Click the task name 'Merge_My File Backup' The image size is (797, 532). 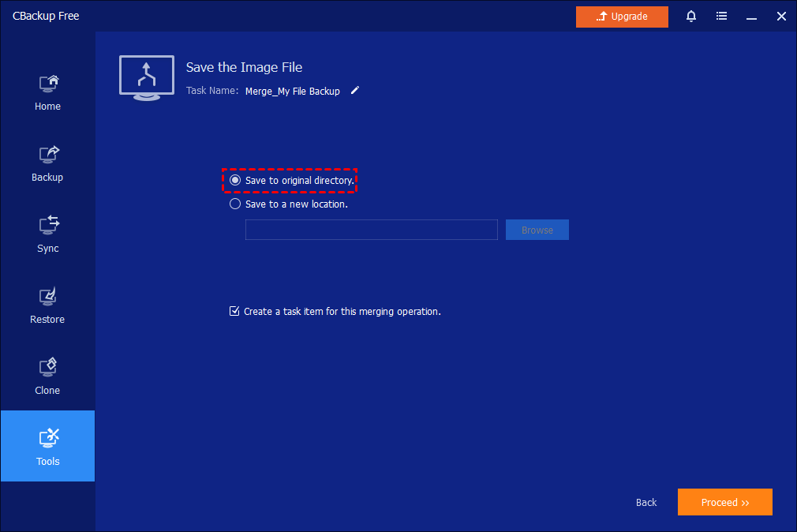click(x=292, y=91)
